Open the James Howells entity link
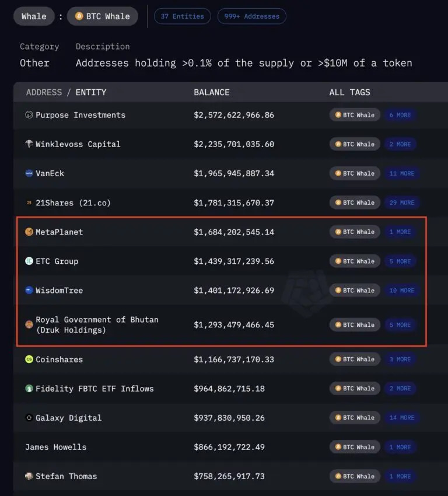The height and width of the screenshot is (496, 448). pos(55,447)
